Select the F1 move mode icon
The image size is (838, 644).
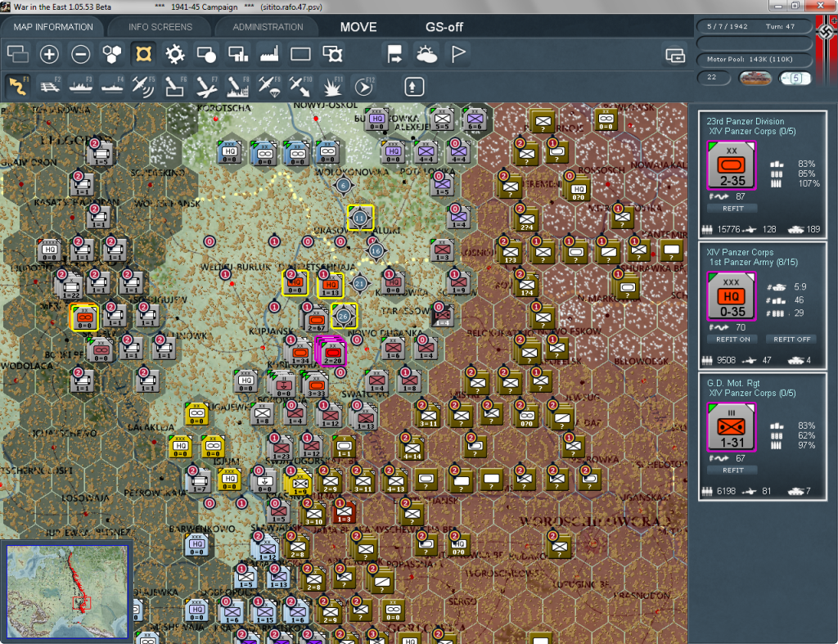18,86
